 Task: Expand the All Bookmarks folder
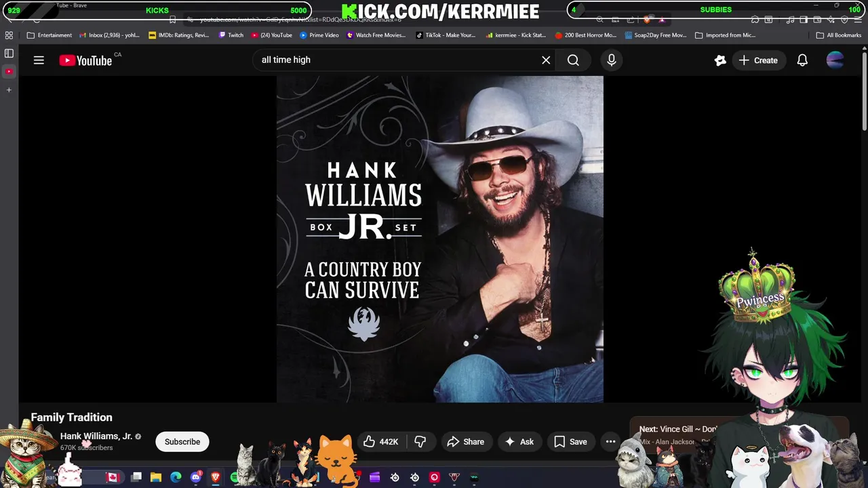(839, 35)
